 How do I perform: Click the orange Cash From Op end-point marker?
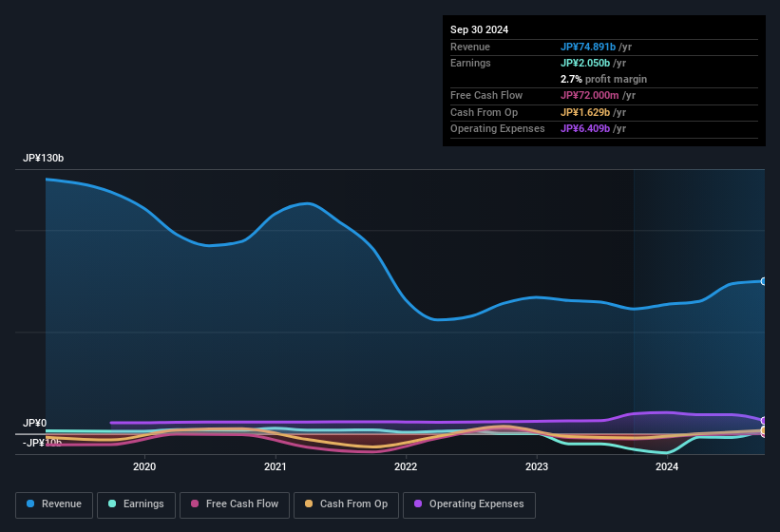(x=764, y=430)
